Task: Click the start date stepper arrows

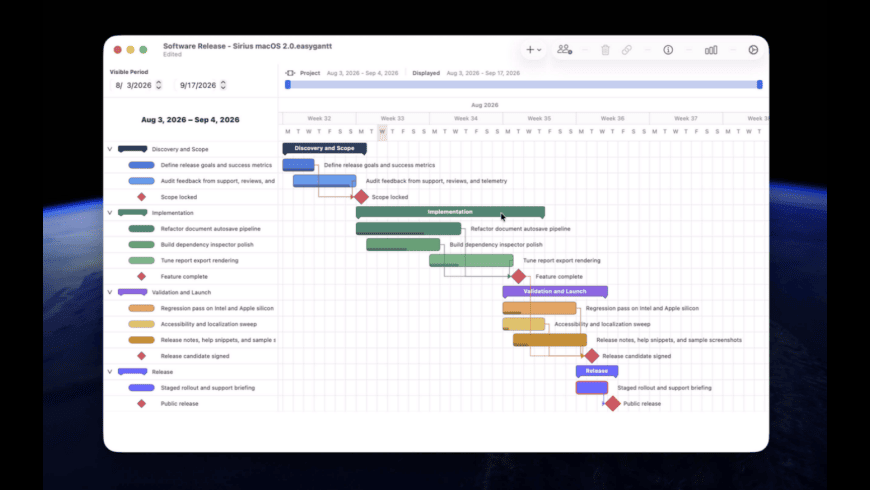Action: pyautogui.click(x=159, y=85)
